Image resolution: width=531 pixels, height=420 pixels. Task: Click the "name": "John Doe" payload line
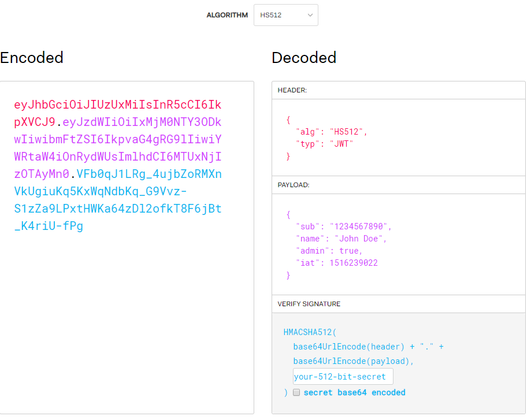coord(341,239)
